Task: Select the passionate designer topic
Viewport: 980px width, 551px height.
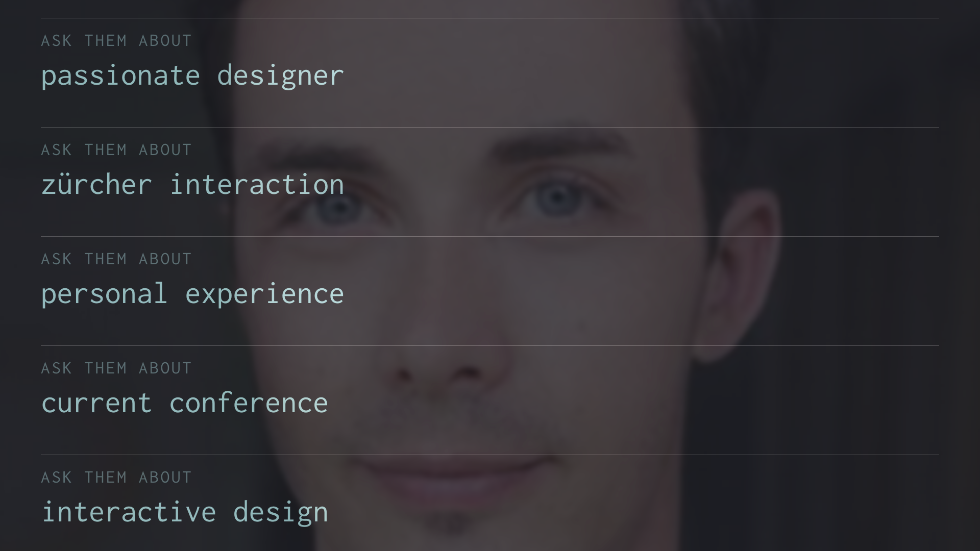Action: (x=192, y=76)
